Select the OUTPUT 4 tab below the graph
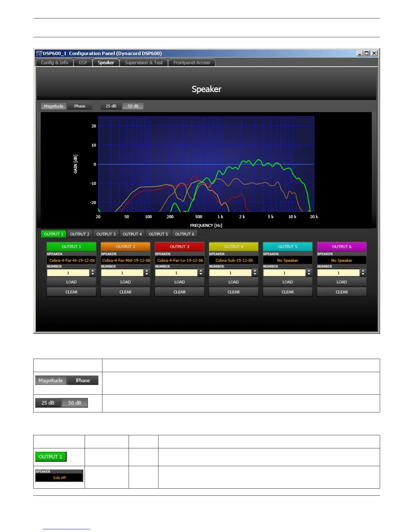Screen dimensions: 411x532 coord(132,234)
